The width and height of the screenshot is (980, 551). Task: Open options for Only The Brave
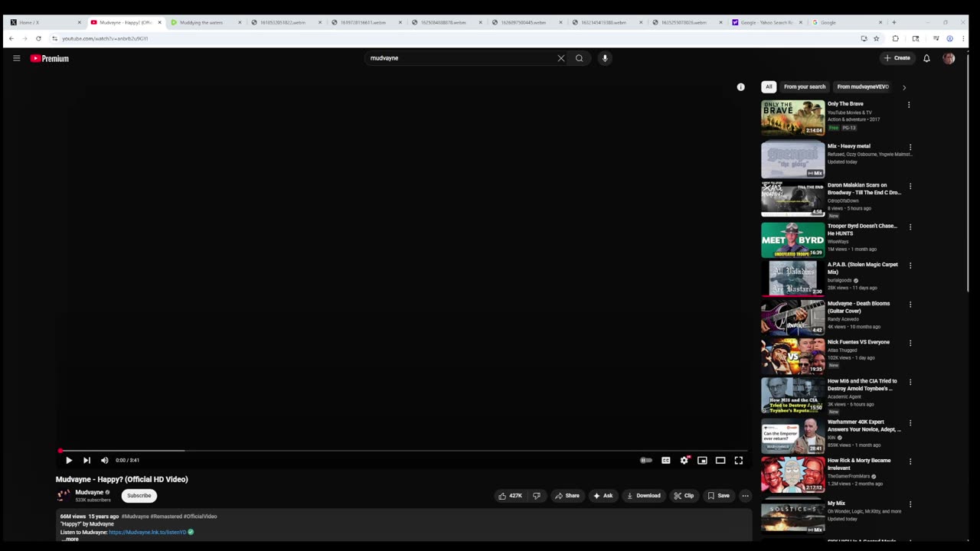point(909,105)
